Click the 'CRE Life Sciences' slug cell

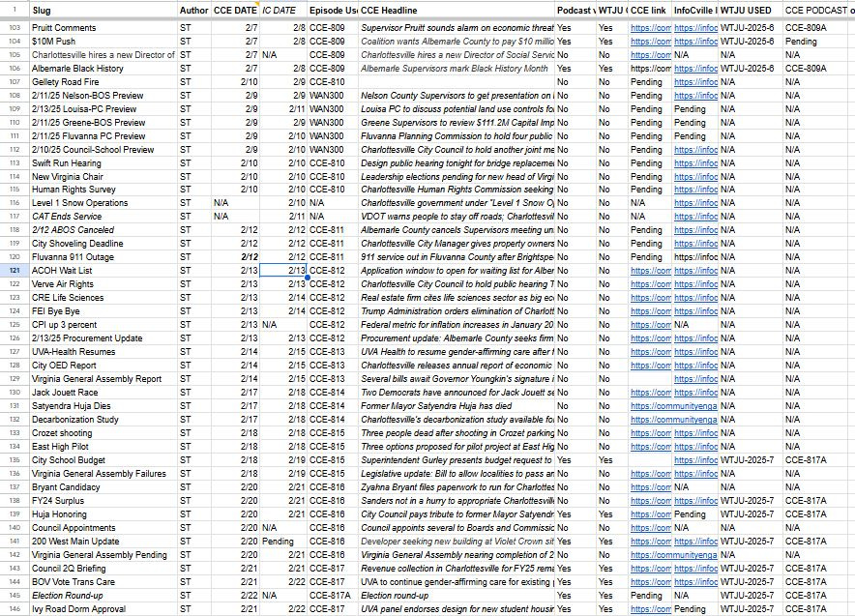pyautogui.click(x=103, y=298)
